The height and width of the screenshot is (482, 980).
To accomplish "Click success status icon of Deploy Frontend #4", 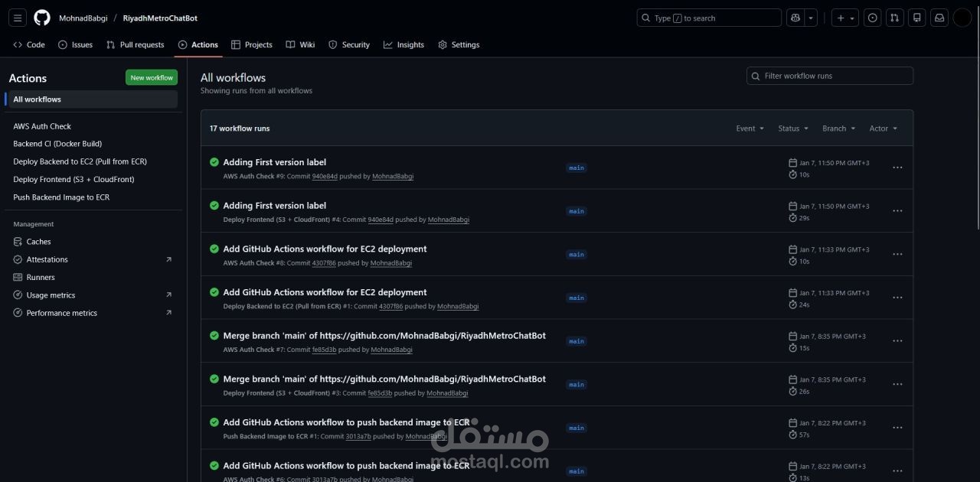I will (214, 205).
